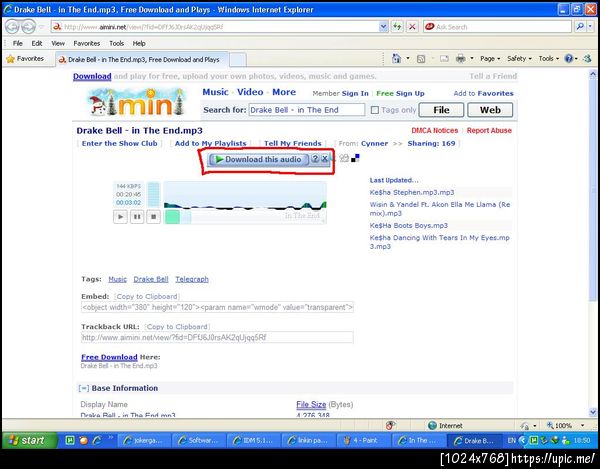Click the Internet zone globe icon
The width and height of the screenshot is (600, 469).
click(x=432, y=425)
